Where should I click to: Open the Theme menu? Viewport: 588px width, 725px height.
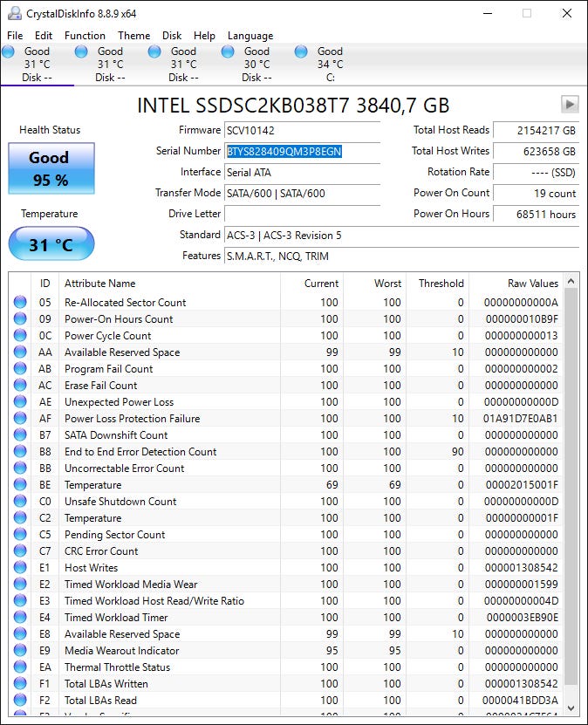coord(134,36)
